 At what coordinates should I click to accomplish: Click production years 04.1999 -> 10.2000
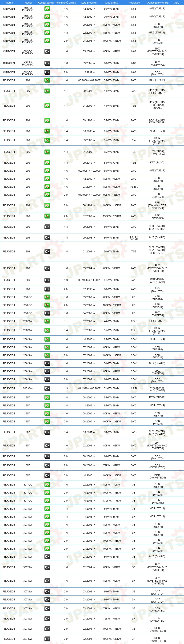coord(89,195)
